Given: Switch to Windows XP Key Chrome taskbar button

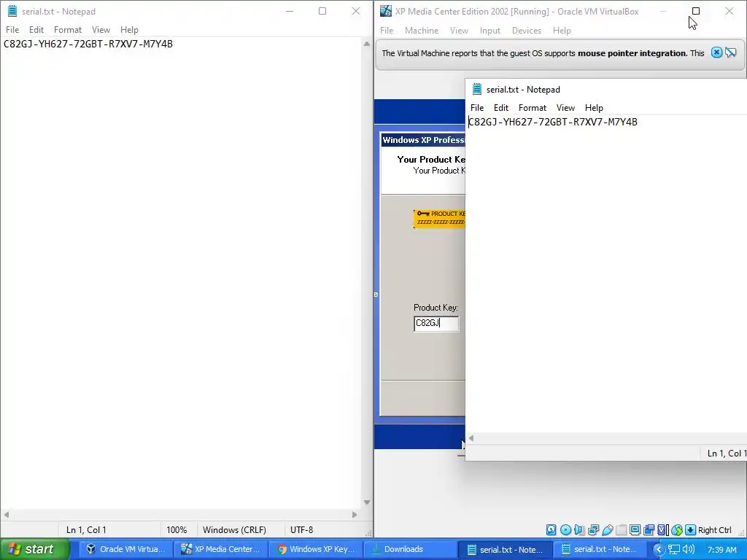Looking at the screenshot, I should pos(316,550).
